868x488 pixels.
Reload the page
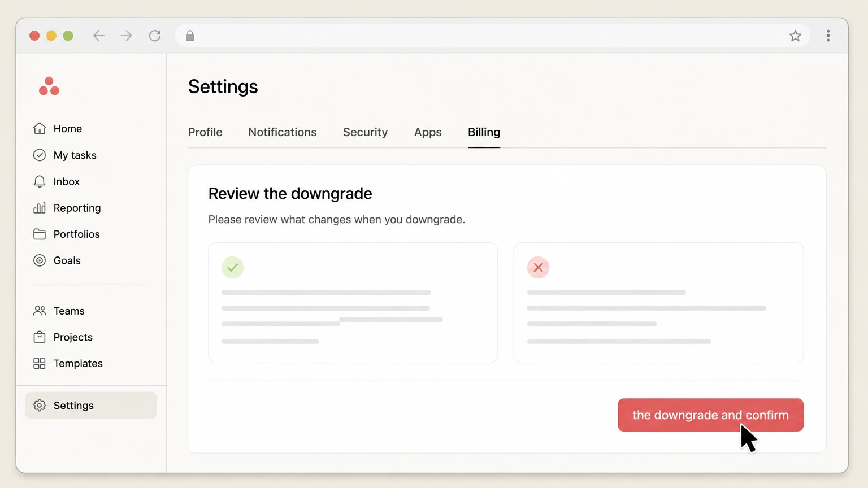pyautogui.click(x=155, y=36)
